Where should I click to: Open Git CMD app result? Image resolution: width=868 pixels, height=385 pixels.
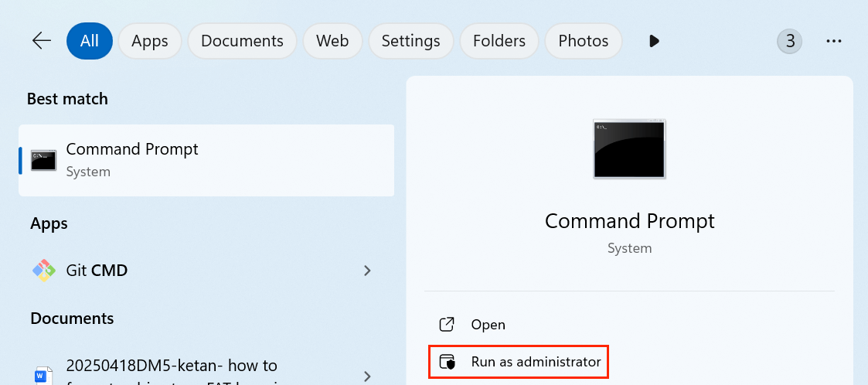click(206, 271)
